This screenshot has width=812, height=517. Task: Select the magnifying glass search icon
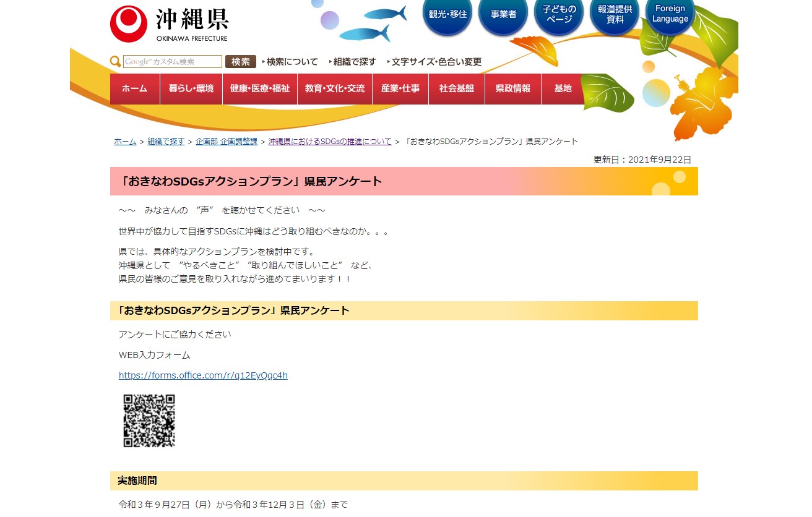tap(115, 61)
